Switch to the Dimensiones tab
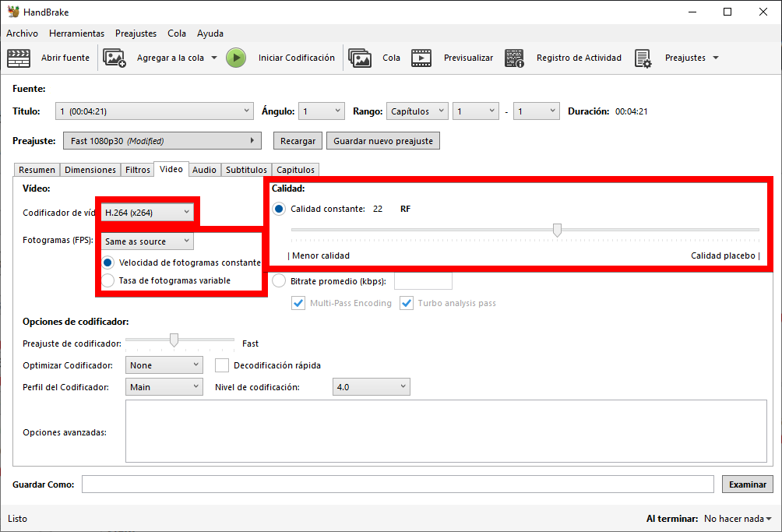 click(x=90, y=170)
